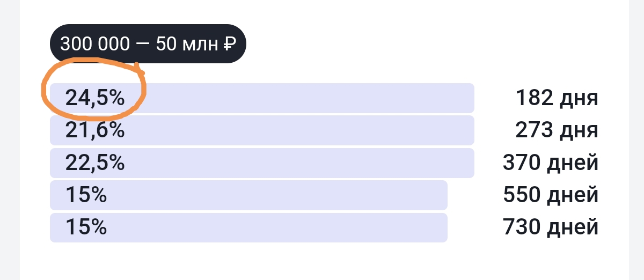Image resolution: width=644 pixels, height=280 pixels.
Task: Select the circled 24,5% rate
Action: click(95, 98)
